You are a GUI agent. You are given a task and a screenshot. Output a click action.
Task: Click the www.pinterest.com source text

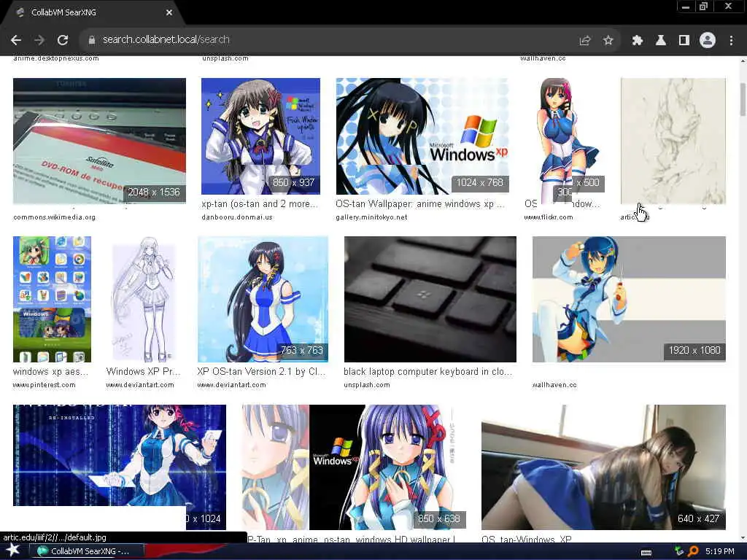coord(44,385)
